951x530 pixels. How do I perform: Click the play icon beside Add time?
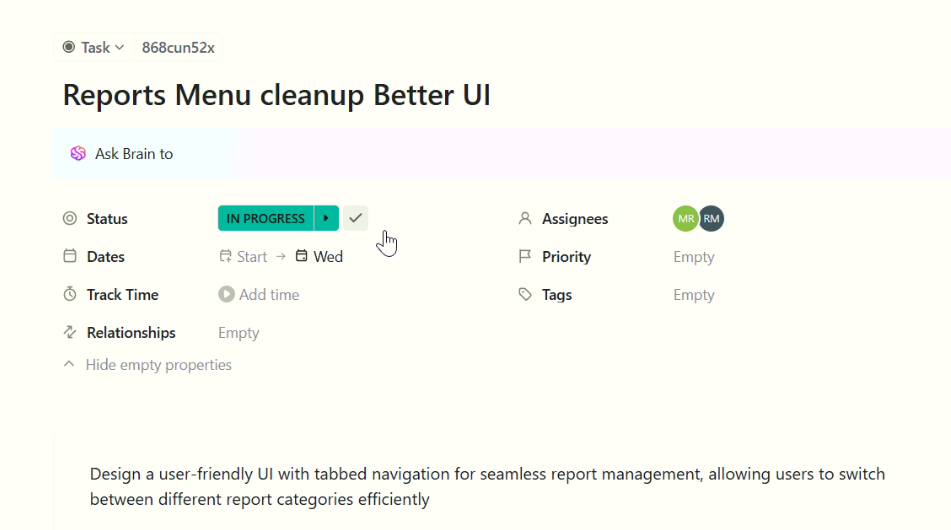coord(226,295)
